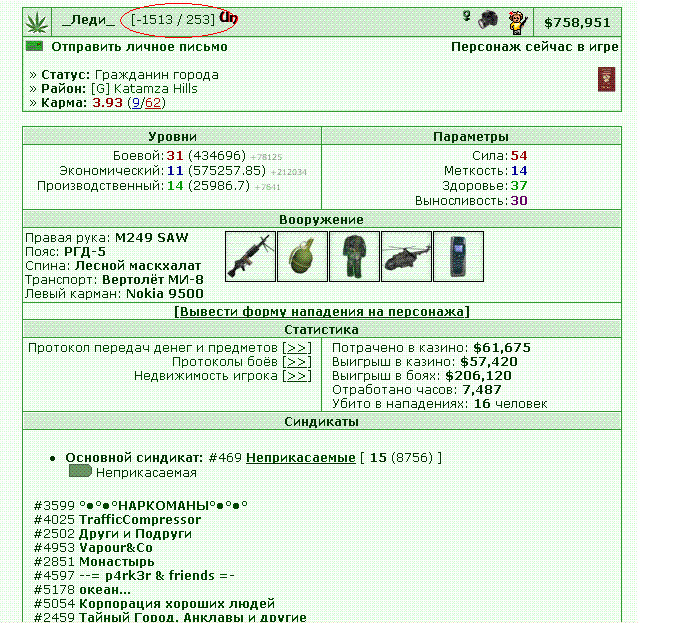687x623 pixels.
Task: Click the camera icon in the header
Action: (488, 20)
